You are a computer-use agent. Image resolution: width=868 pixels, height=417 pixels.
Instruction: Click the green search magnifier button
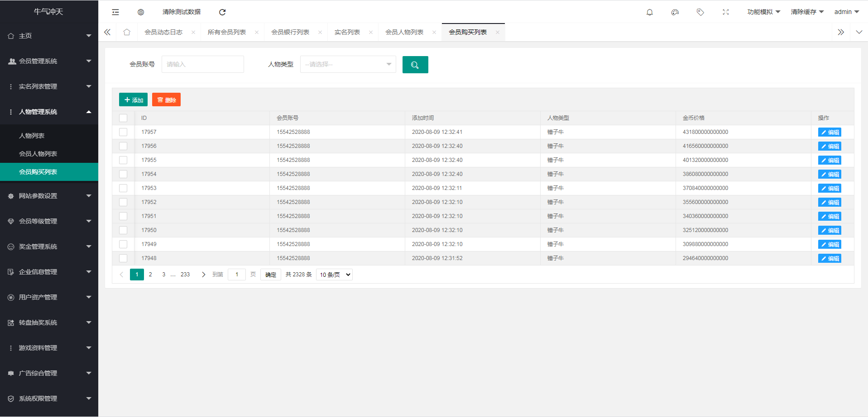pyautogui.click(x=415, y=65)
